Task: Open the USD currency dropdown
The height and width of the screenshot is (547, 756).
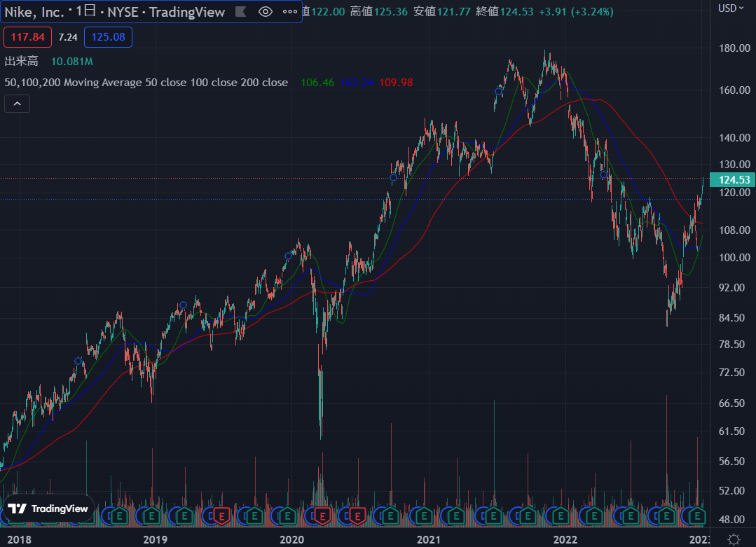Action: (731, 8)
